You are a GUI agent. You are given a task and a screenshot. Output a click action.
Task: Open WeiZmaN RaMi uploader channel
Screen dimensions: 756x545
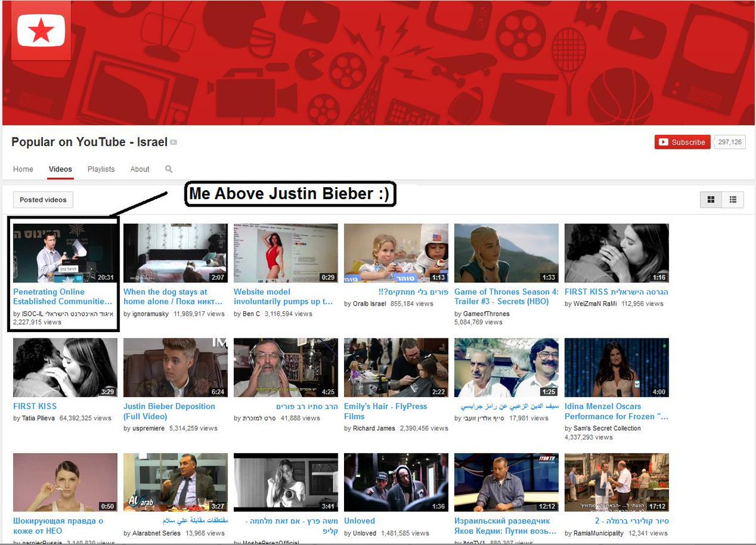coord(595,304)
